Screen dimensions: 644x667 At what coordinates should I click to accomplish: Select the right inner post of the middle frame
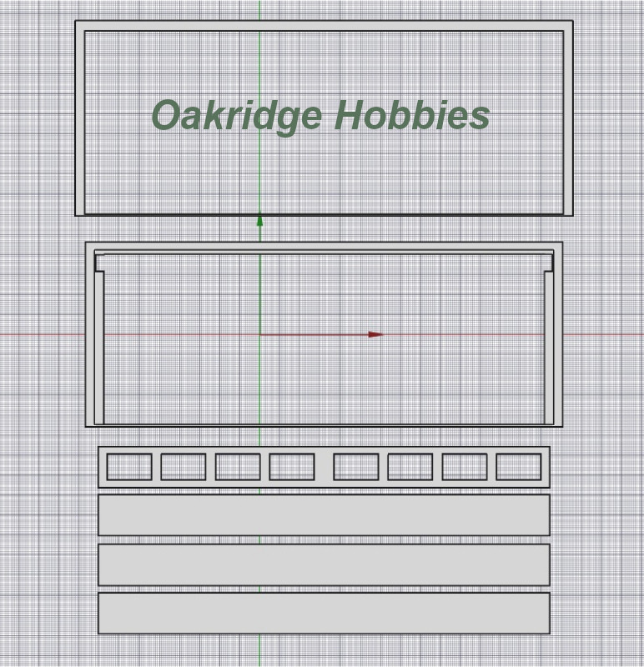point(549,348)
